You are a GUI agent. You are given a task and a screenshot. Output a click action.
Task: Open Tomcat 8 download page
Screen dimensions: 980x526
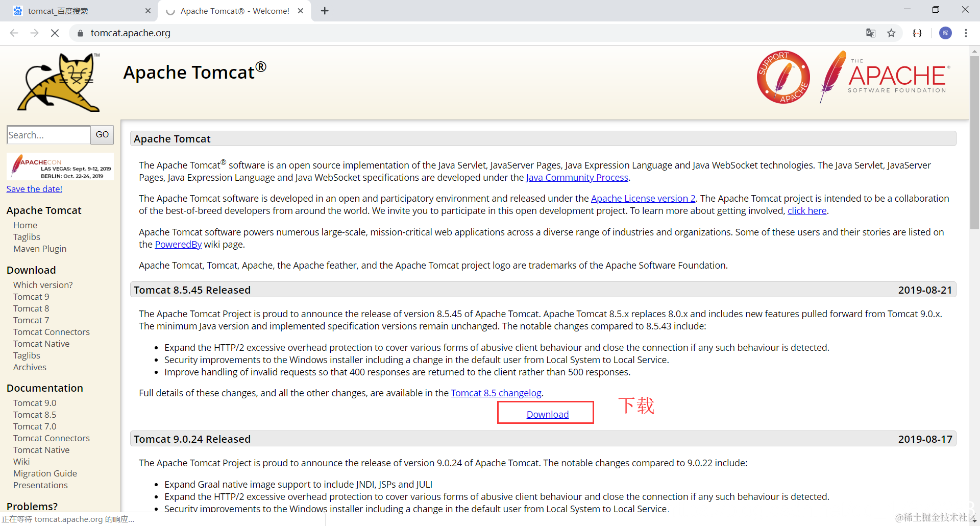pyautogui.click(x=31, y=308)
